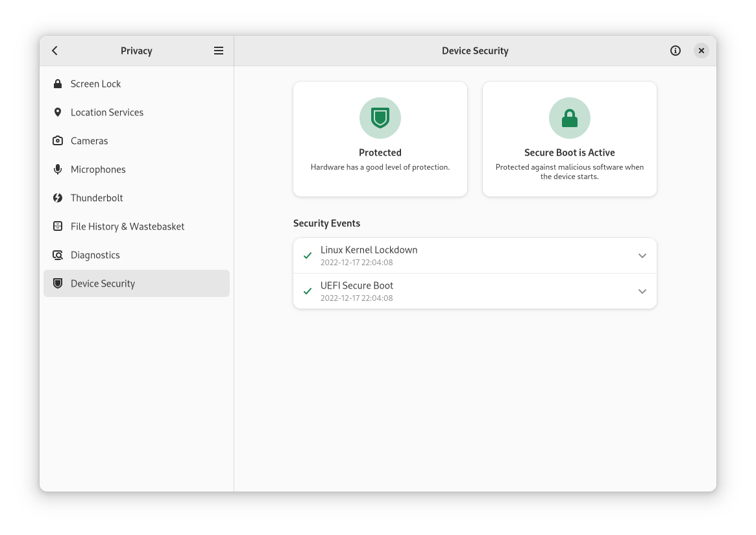Open the Device Security info dialog
The image size is (756, 535).
(x=675, y=50)
